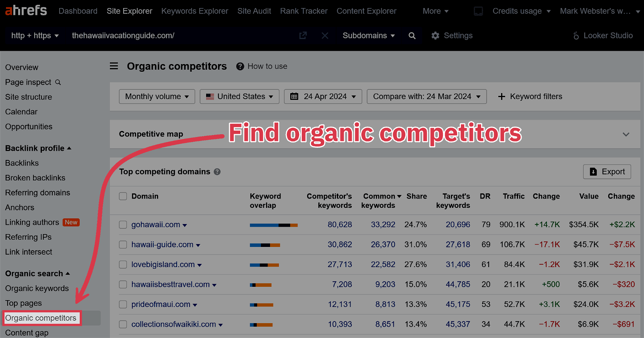The width and height of the screenshot is (644, 338).
Task: Click gohawaii.com keyword overlap bar
Action: 273,225
